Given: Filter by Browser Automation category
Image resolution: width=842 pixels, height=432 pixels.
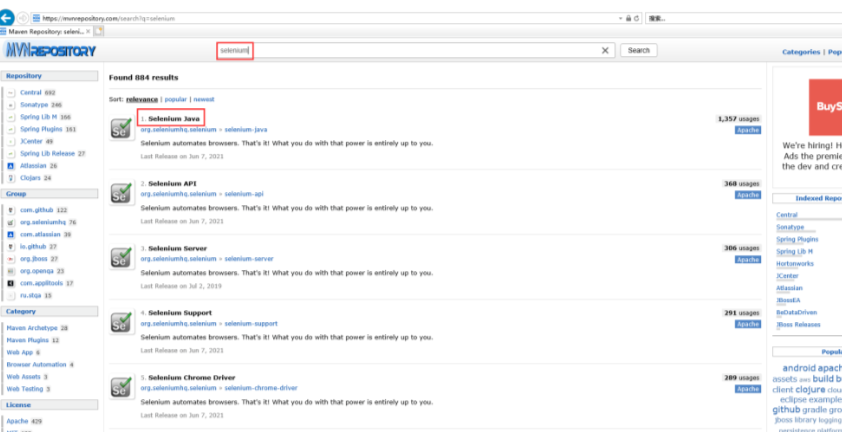Looking at the screenshot, I should click(x=36, y=364).
